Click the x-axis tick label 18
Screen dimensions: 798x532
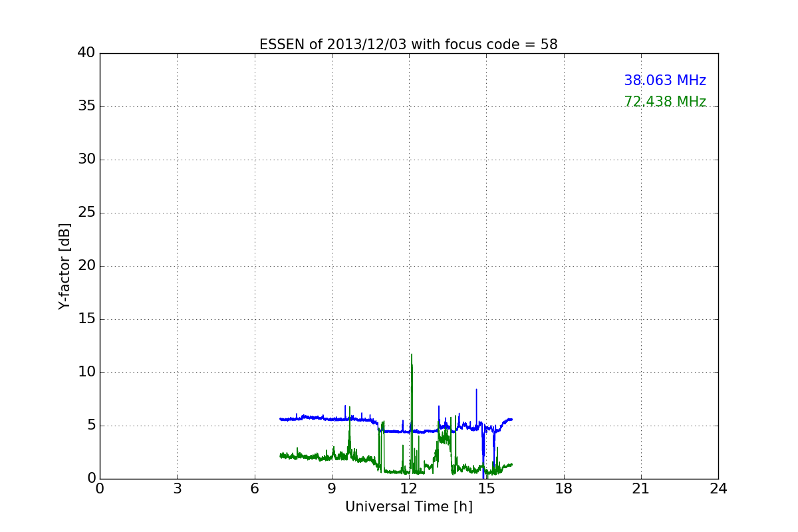click(x=564, y=489)
